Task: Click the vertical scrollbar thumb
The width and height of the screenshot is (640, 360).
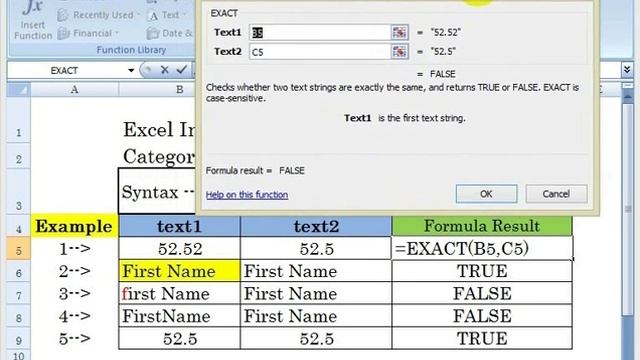Action: click(628, 208)
